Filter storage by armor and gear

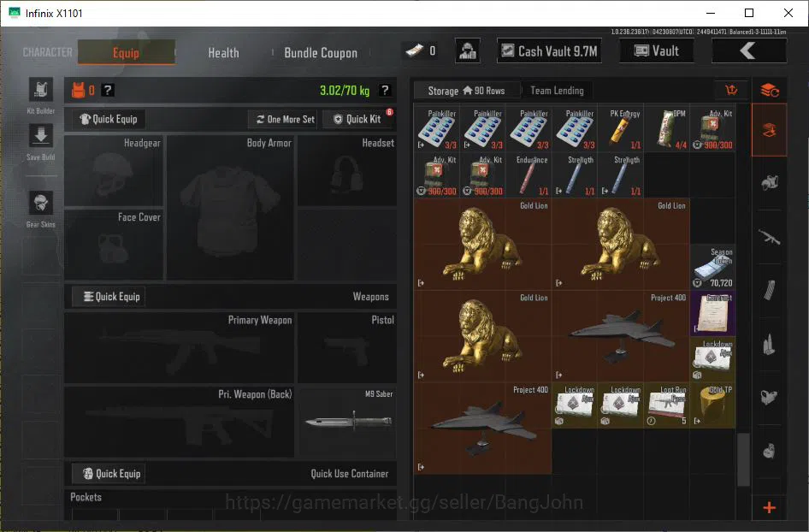click(770, 183)
